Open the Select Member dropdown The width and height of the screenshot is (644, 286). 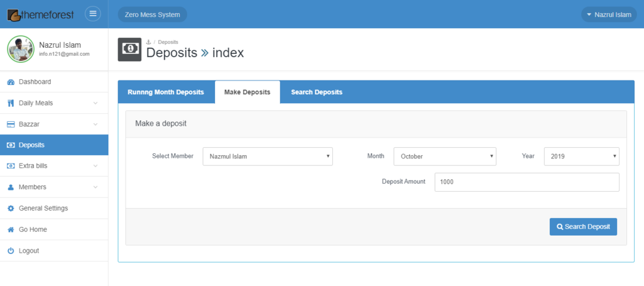(x=267, y=157)
